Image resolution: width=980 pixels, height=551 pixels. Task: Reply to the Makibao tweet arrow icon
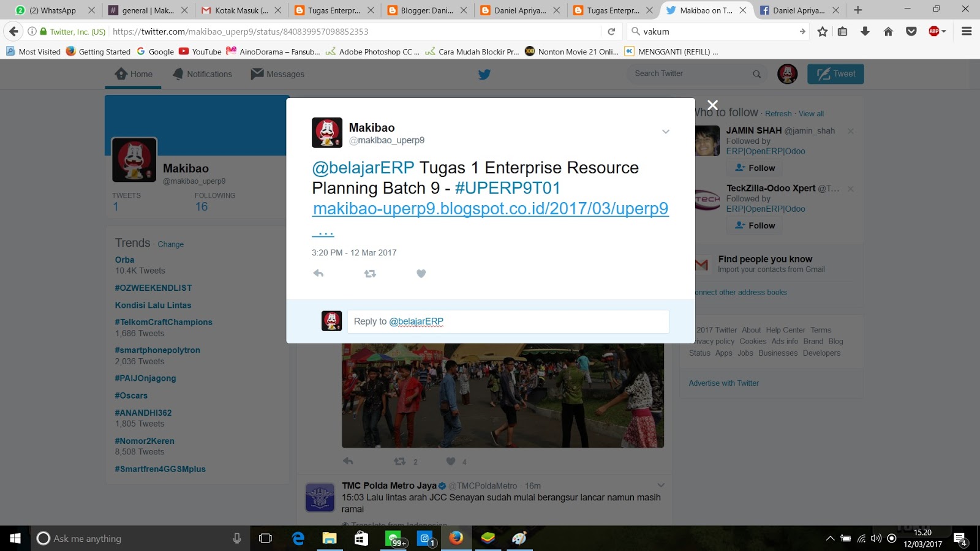point(318,274)
